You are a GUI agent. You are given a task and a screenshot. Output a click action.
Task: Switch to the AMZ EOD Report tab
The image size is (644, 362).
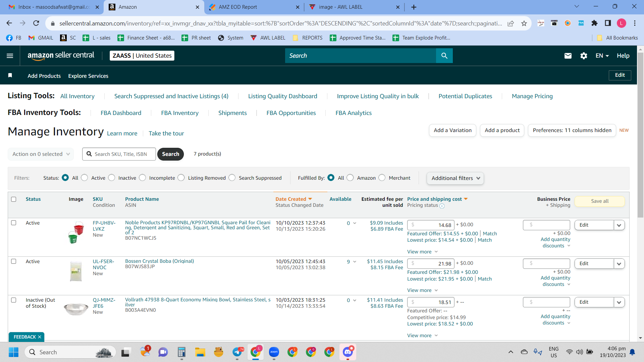click(254, 7)
